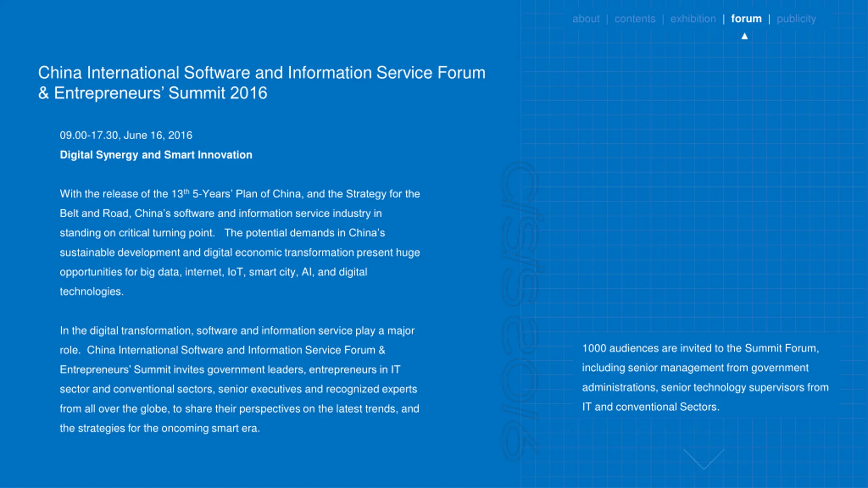Image resolution: width=868 pixels, height=488 pixels.
Task: Click line 'In the digital transformation, software'
Action: (x=237, y=331)
